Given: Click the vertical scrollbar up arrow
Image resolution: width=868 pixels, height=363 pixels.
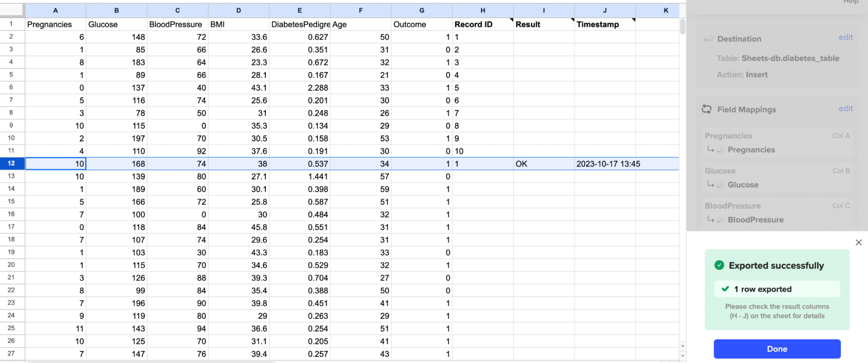Looking at the screenshot, I should click(683, 346).
